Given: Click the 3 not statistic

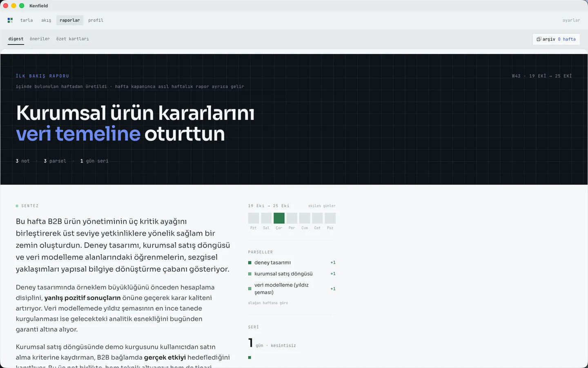Looking at the screenshot, I should (23, 161).
